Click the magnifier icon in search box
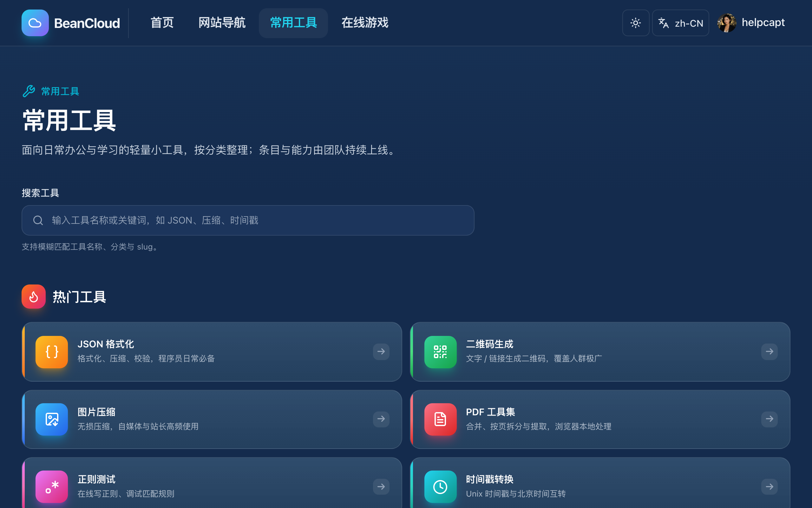Screen dimensions: 812x508 38,220
